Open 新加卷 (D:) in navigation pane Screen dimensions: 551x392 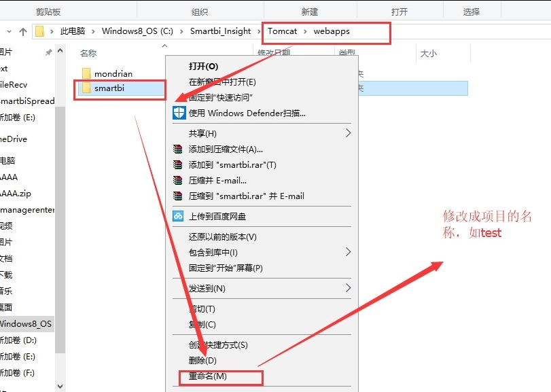click(18, 340)
